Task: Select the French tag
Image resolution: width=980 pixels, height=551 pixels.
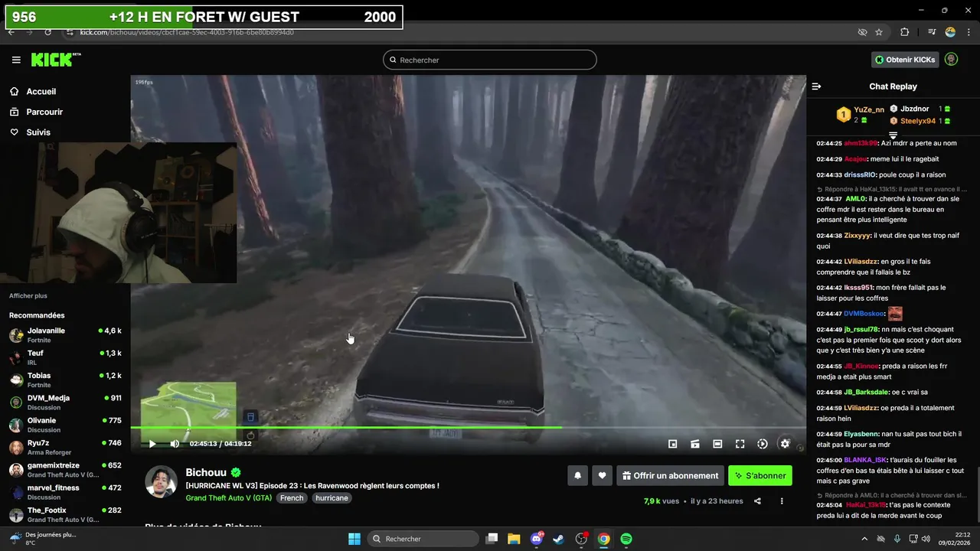Action: (292, 498)
